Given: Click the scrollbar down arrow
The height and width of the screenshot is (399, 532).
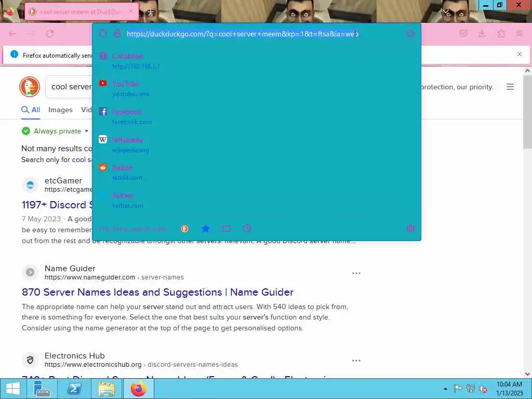Looking at the screenshot, I should coord(527,374).
